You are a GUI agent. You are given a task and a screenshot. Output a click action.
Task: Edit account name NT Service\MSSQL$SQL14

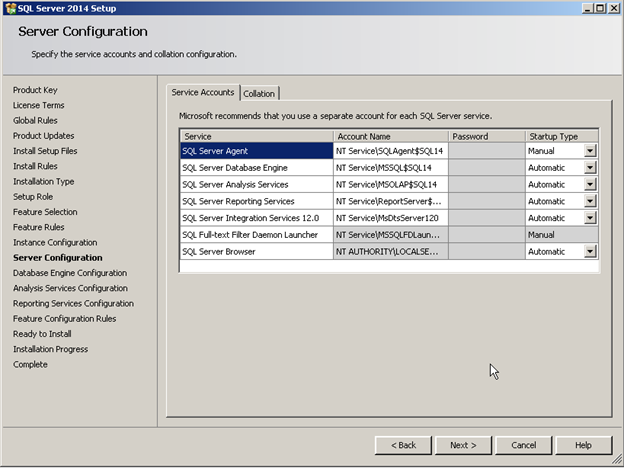[391, 168]
